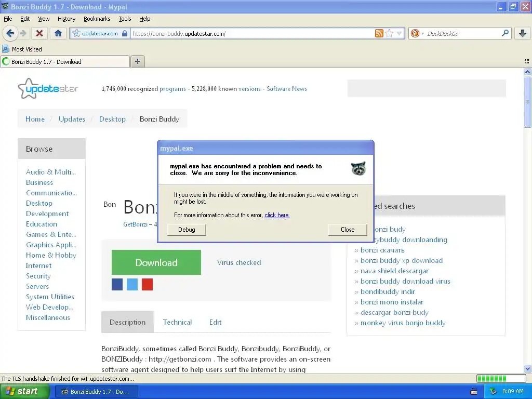Go to the Home breadcrumb
This screenshot has width=532, height=399.
pyautogui.click(x=35, y=119)
